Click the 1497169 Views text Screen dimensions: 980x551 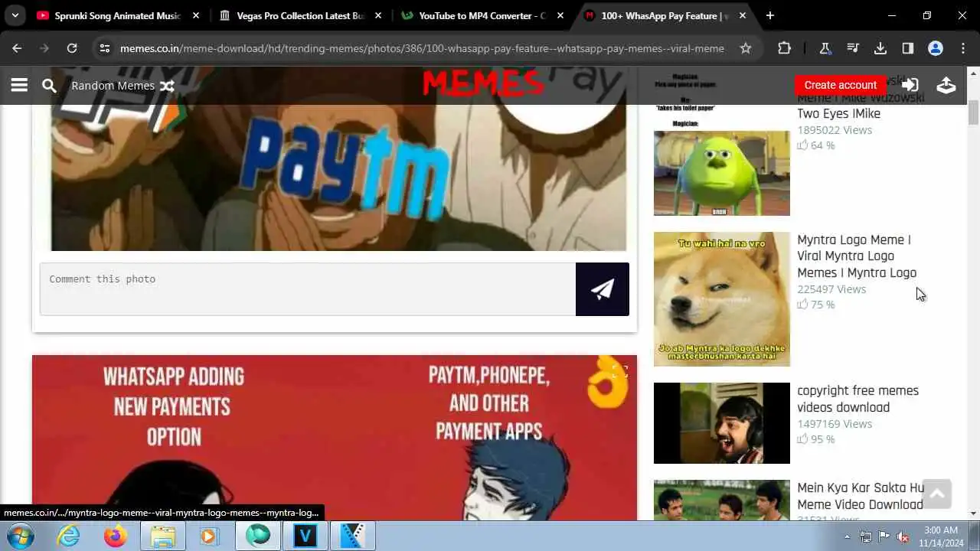coord(835,424)
